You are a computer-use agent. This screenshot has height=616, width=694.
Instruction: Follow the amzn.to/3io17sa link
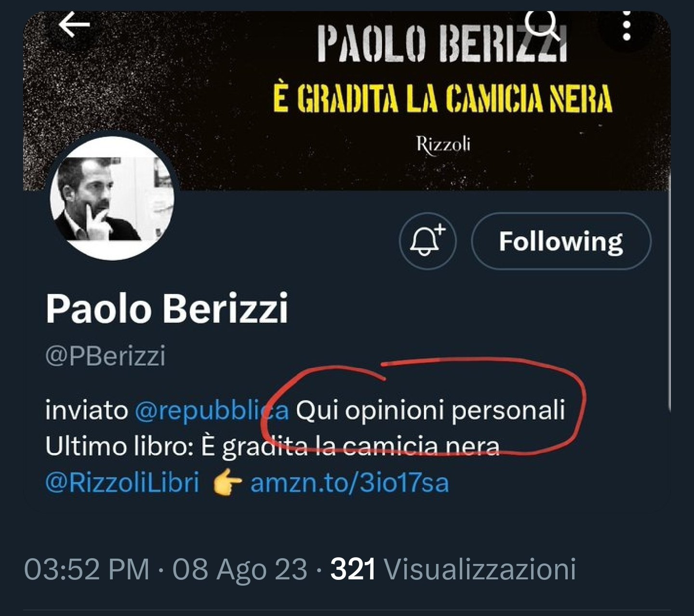coord(349,482)
